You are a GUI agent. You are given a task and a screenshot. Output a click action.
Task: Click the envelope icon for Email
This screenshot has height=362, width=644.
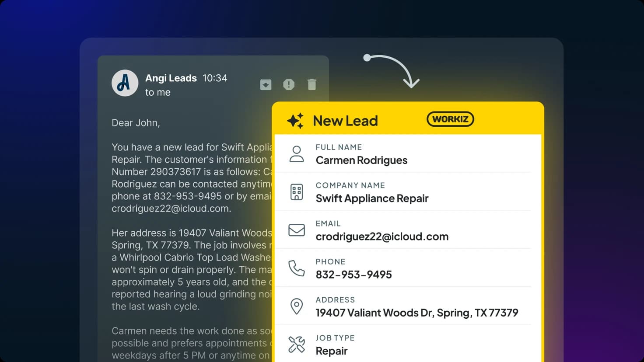pos(297,230)
